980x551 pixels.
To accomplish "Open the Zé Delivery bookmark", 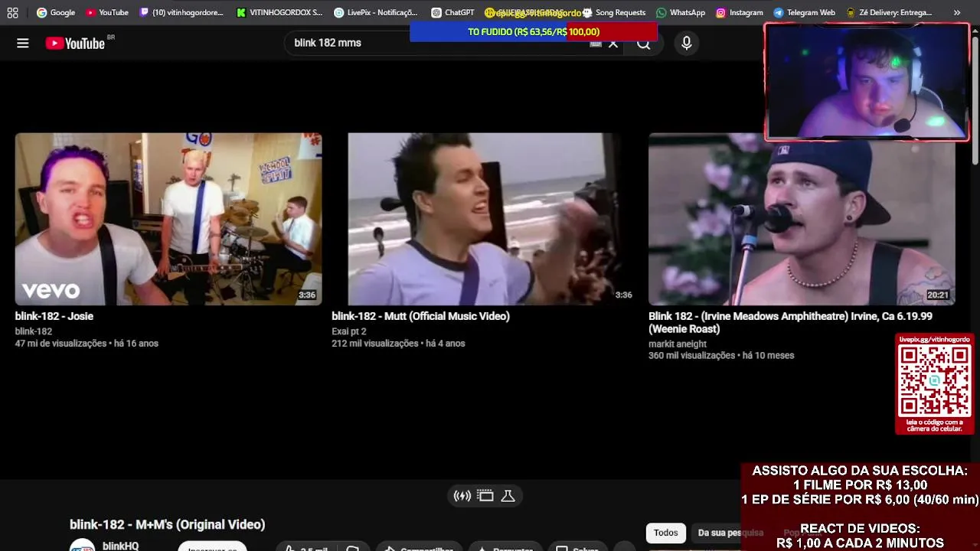I will pos(889,12).
